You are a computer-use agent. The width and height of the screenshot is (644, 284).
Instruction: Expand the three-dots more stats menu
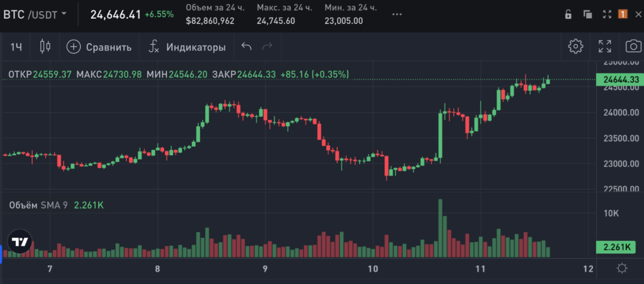(x=397, y=15)
